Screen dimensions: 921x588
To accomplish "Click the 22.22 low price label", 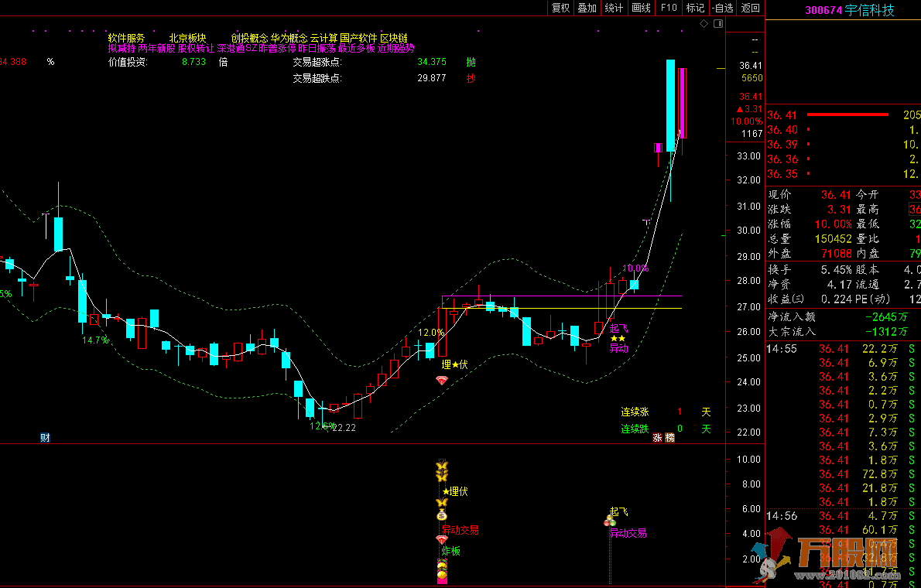I will coord(344,428).
